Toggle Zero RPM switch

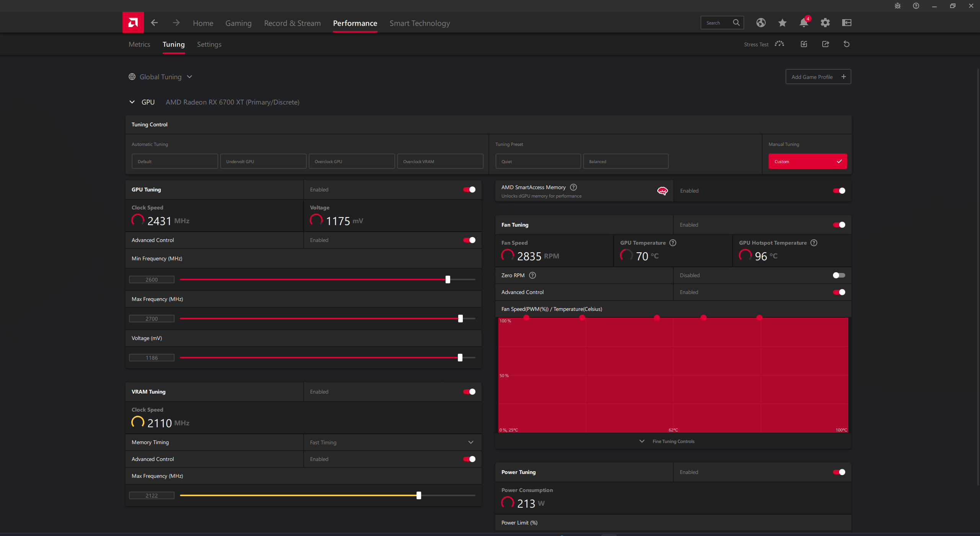coord(839,275)
